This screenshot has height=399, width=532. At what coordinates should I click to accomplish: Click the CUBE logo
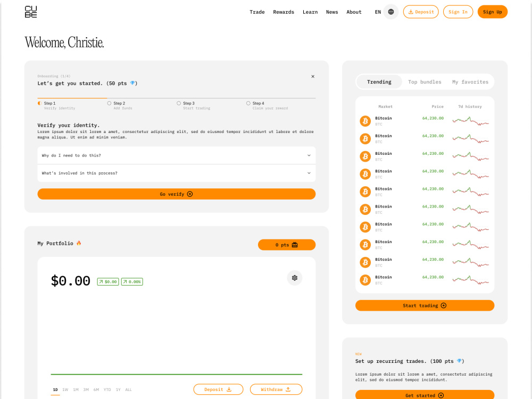pos(31,12)
